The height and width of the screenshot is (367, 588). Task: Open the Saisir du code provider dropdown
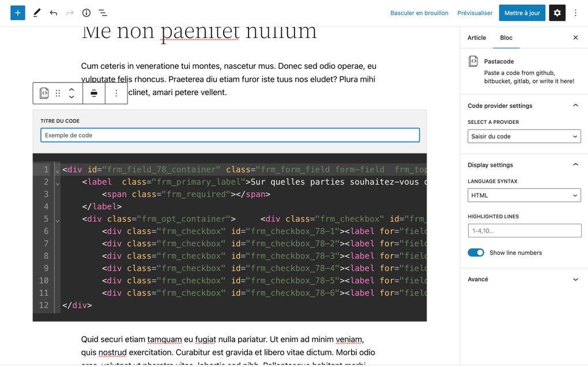pos(523,136)
